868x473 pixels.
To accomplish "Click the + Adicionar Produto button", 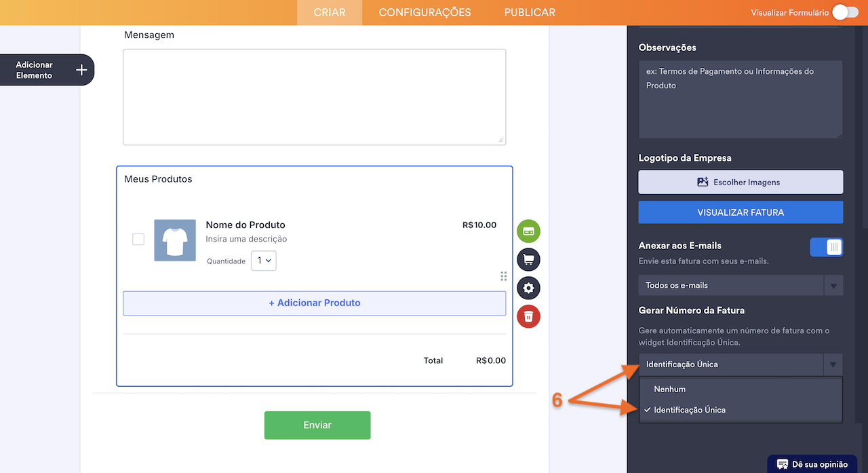I will (x=314, y=303).
